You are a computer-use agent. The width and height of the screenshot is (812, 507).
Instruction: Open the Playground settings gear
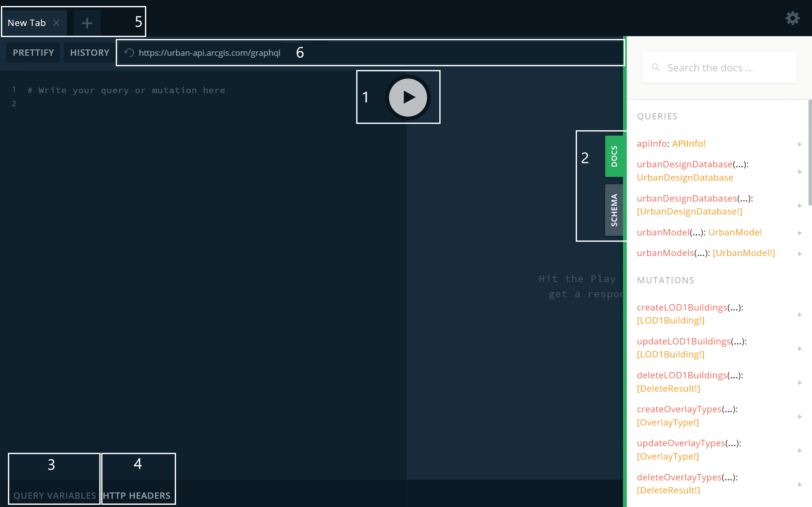click(x=792, y=18)
